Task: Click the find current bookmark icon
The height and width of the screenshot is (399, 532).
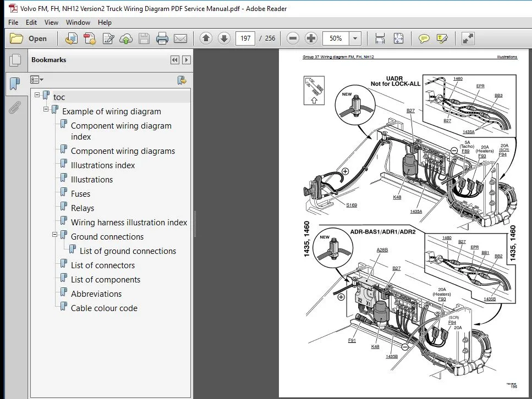Action: click(x=182, y=80)
